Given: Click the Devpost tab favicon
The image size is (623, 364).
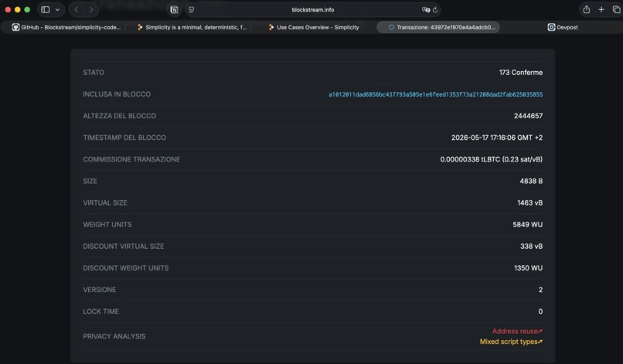Looking at the screenshot, I should tap(551, 27).
